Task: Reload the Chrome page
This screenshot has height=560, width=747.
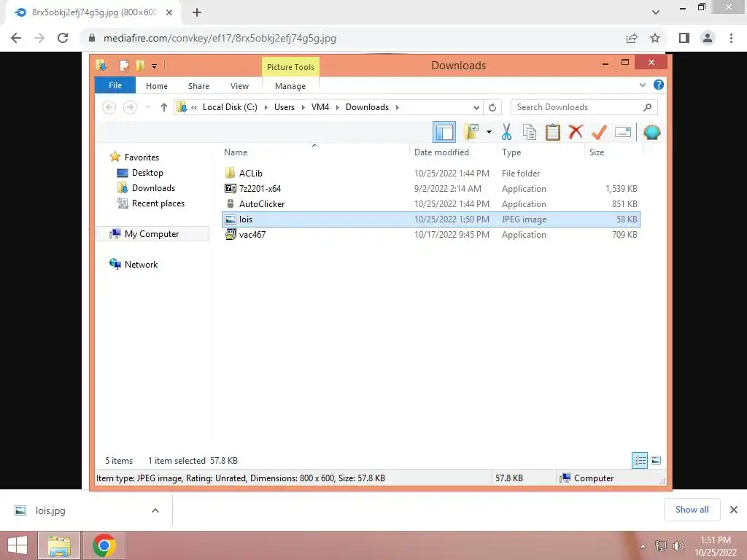Action: (63, 38)
